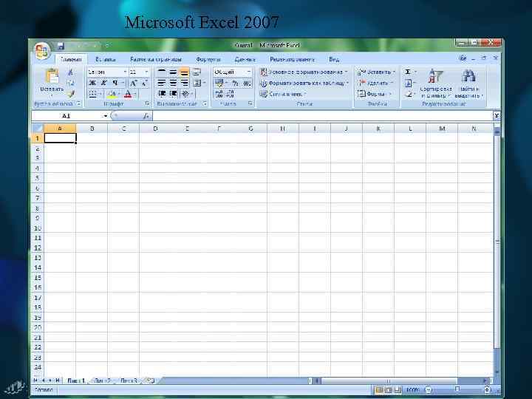This screenshot has height=399, width=532.
Task: Center cell text horizontally
Action: tap(173, 83)
